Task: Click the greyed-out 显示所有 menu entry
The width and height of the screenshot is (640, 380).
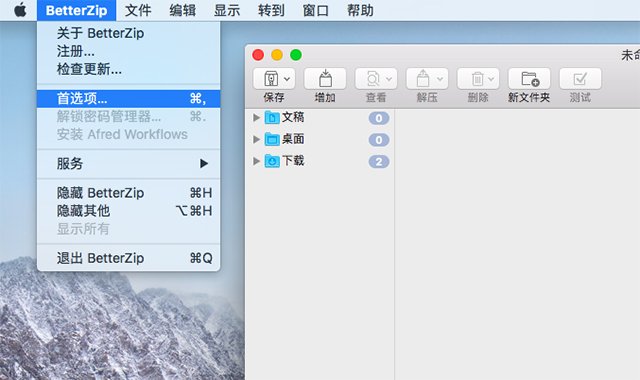Action: (x=129, y=229)
